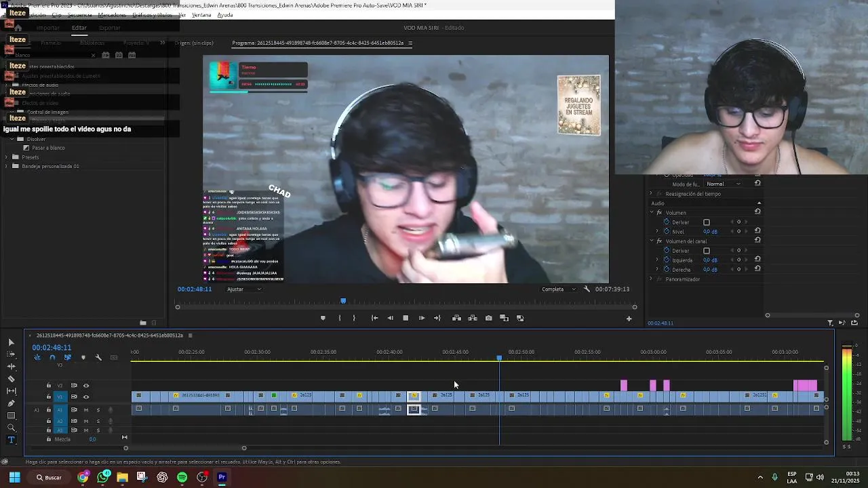
Task: Expand the Panoramizador effect
Action: pos(651,279)
